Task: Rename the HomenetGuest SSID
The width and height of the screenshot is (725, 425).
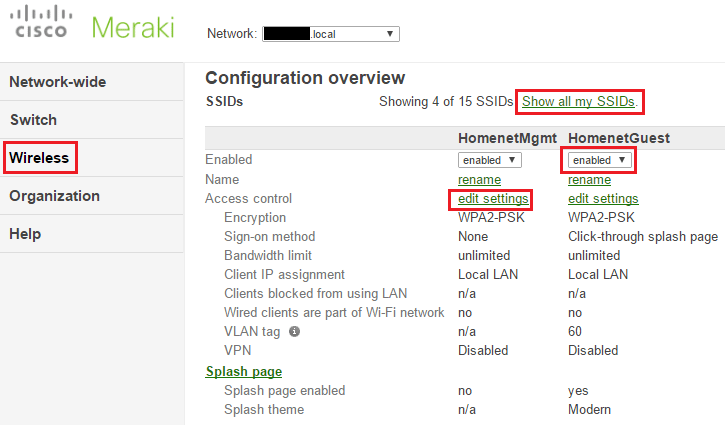Action: point(589,180)
